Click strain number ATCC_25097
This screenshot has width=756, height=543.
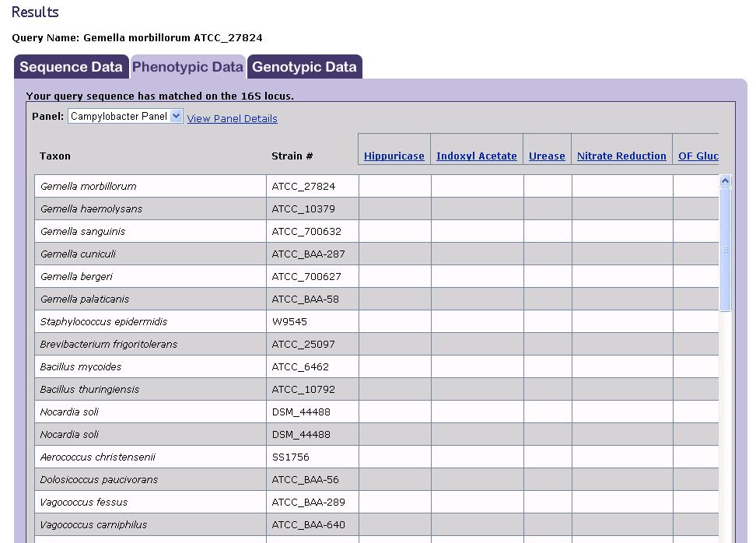303,345
